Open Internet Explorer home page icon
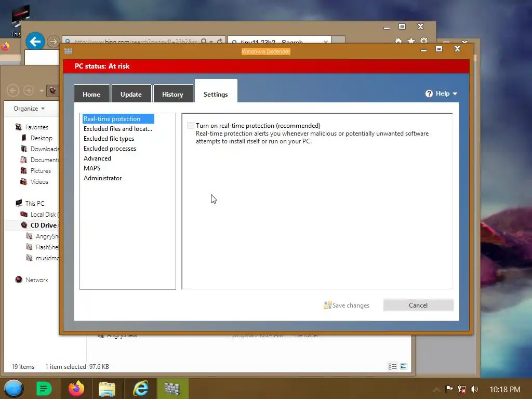This screenshot has width=532, height=399. coord(398,41)
